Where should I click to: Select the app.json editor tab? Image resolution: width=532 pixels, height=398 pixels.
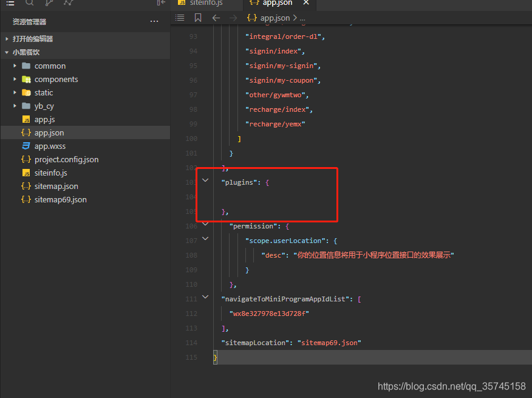tap(277, 3)
